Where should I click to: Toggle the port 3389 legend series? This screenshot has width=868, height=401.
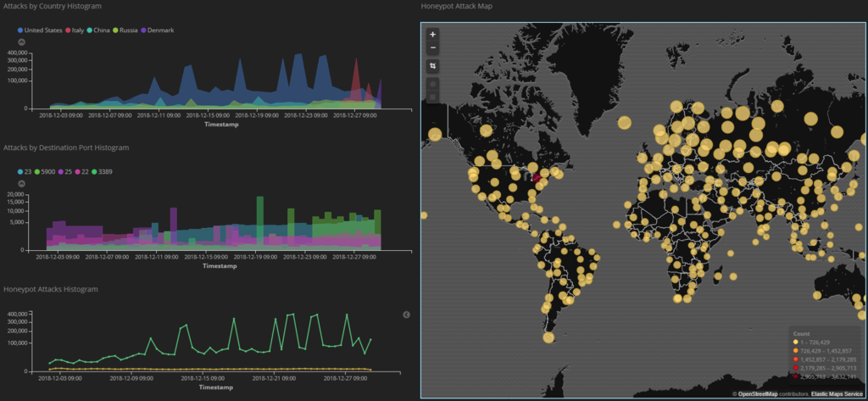click(103, 172)
